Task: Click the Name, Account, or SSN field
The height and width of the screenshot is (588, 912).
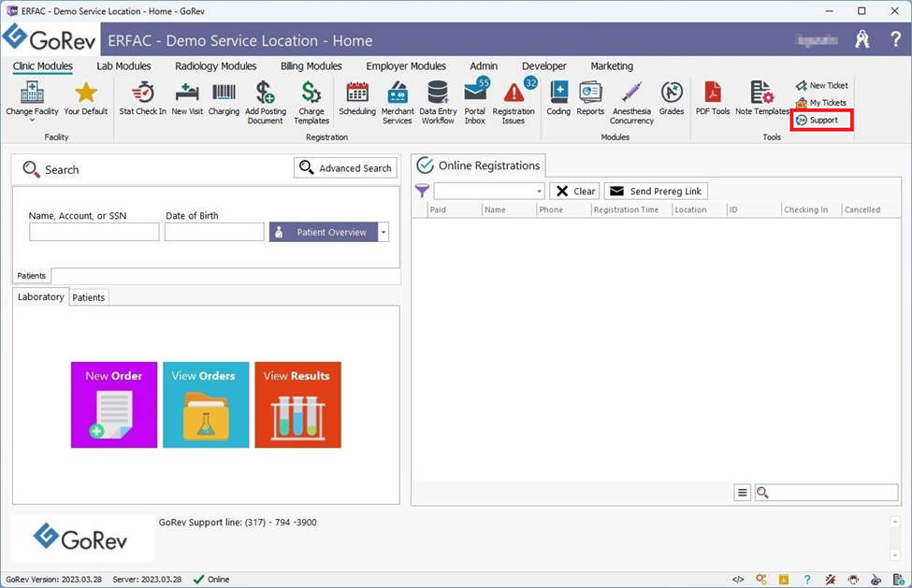Action: (94, 232)
